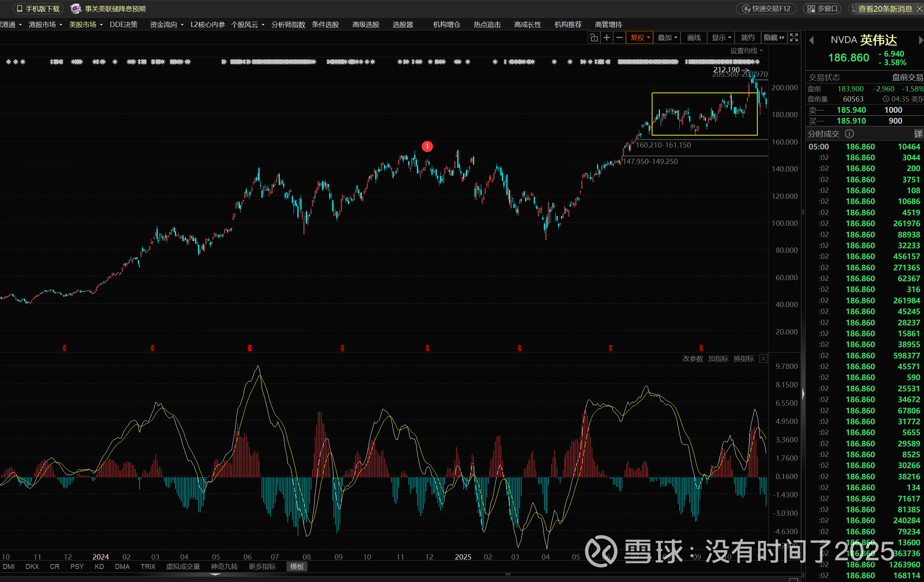Toggle 画线 drawing mode

[694, 37]
